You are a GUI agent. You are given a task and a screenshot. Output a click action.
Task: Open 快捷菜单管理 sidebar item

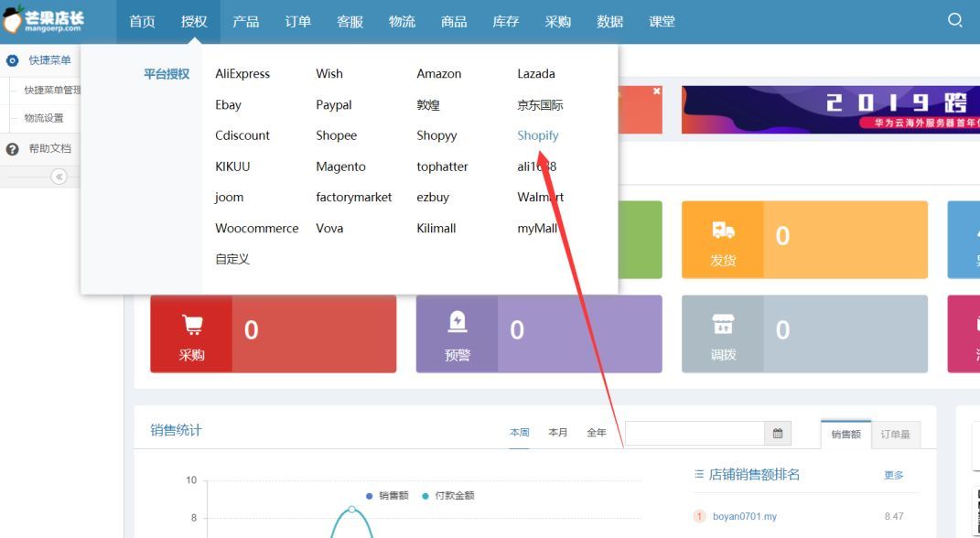tap(52, 90)
